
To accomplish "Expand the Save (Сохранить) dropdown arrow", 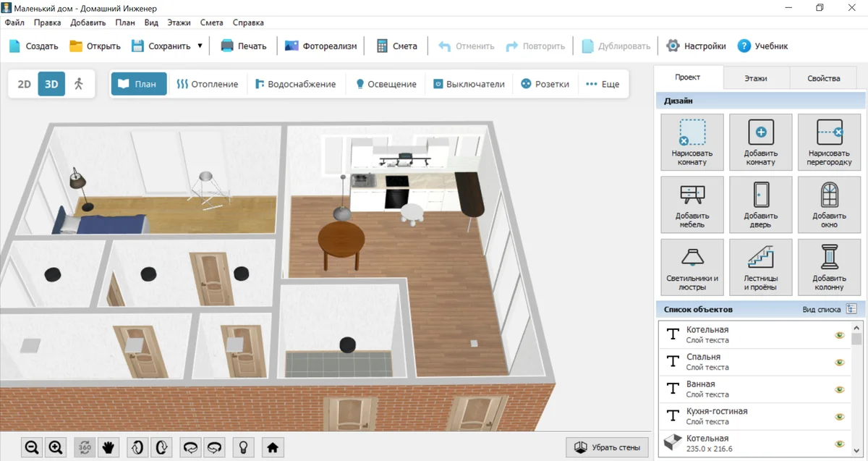I will (200, 46).
